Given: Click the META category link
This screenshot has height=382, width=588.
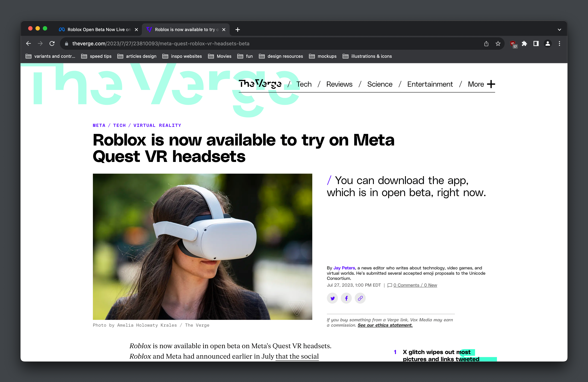Looking at the screenshot, I should coord(99,125).
